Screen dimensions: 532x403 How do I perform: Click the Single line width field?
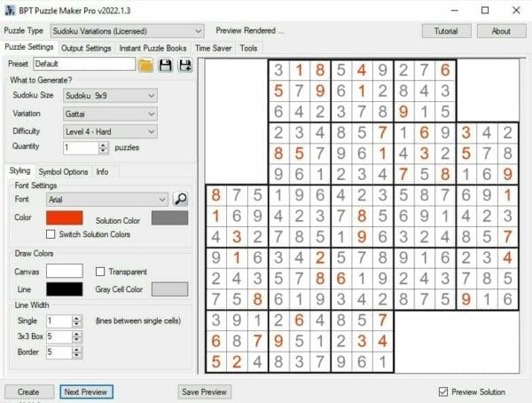(59, 321)
